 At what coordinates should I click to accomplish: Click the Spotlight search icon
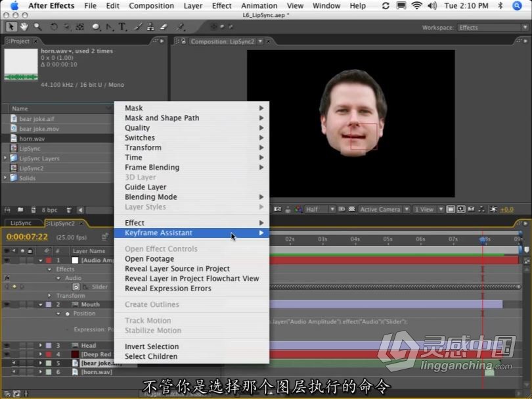click(517, 6)
